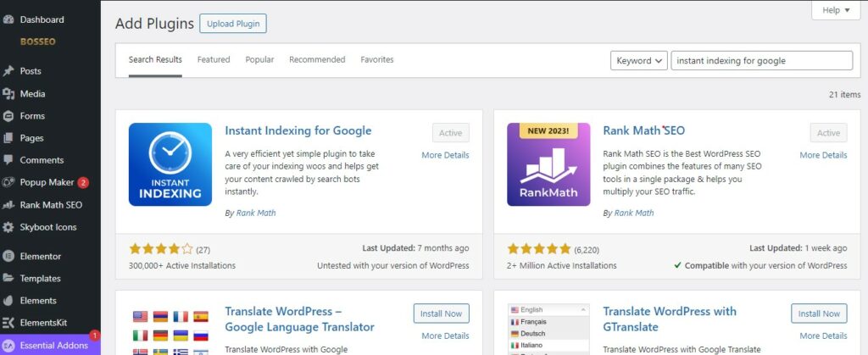The width and height of the screenshot is (868, 355).
Task: Click the Popup Maker notification badge
Action: pyautogui.click(x=83, y=182)
